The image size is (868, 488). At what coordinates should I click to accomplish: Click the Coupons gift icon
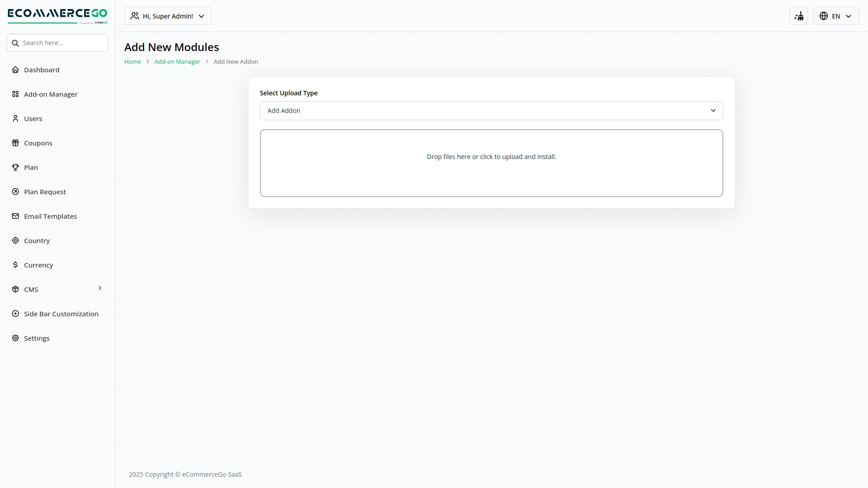(x=15, y=143)
